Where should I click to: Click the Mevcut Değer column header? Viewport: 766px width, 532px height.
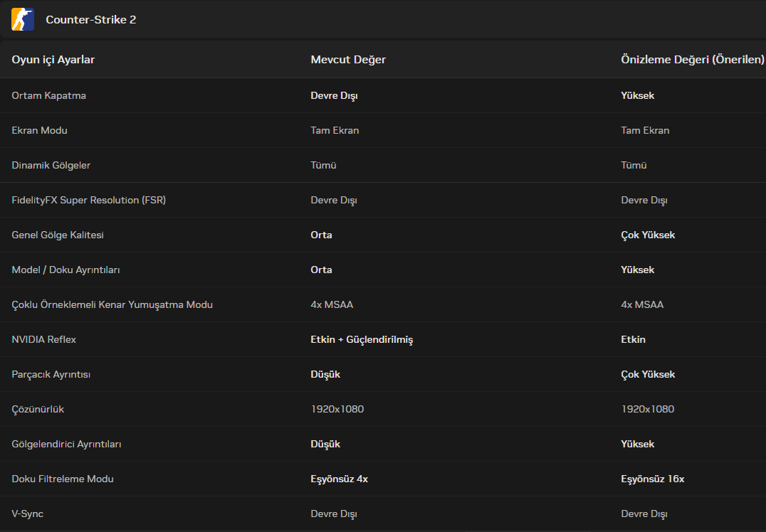[x=348, y=60]
